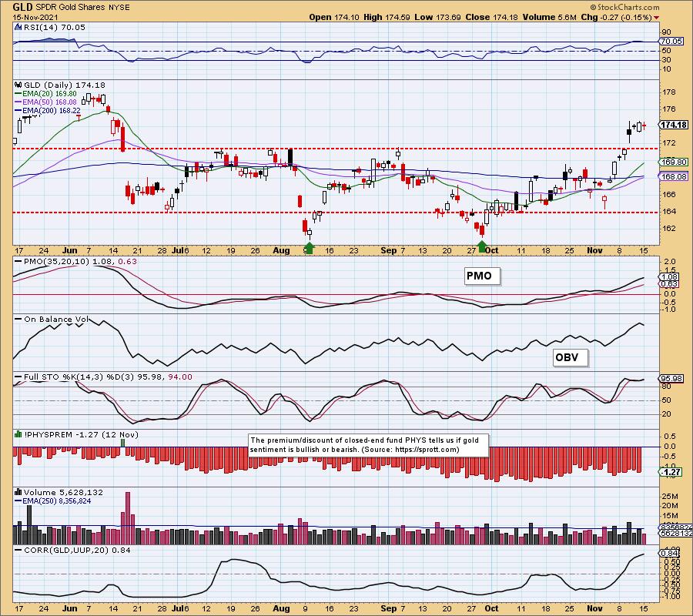This screenshot has width=693, height=616.
Task: Select the Open 174.10 value
Action: (335, 17)
